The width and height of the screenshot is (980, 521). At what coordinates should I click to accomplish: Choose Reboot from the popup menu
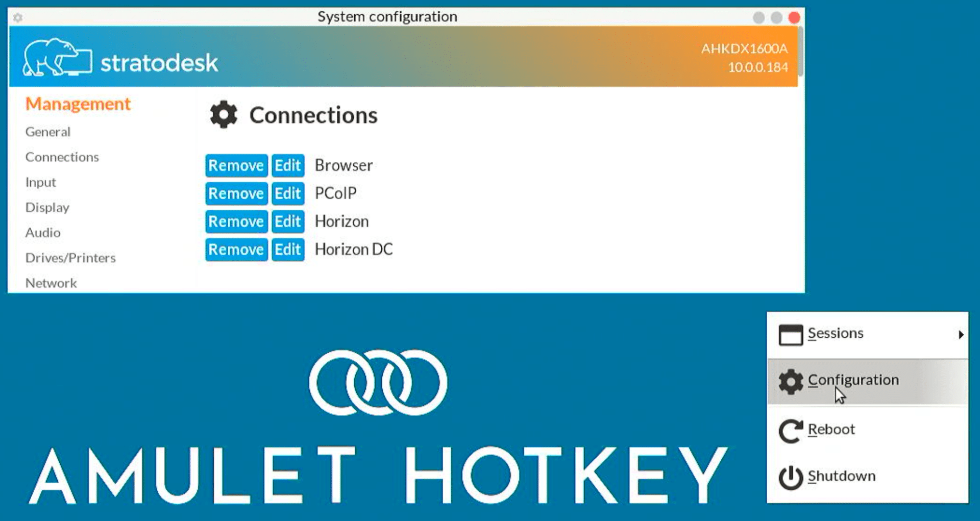[867, 430]
